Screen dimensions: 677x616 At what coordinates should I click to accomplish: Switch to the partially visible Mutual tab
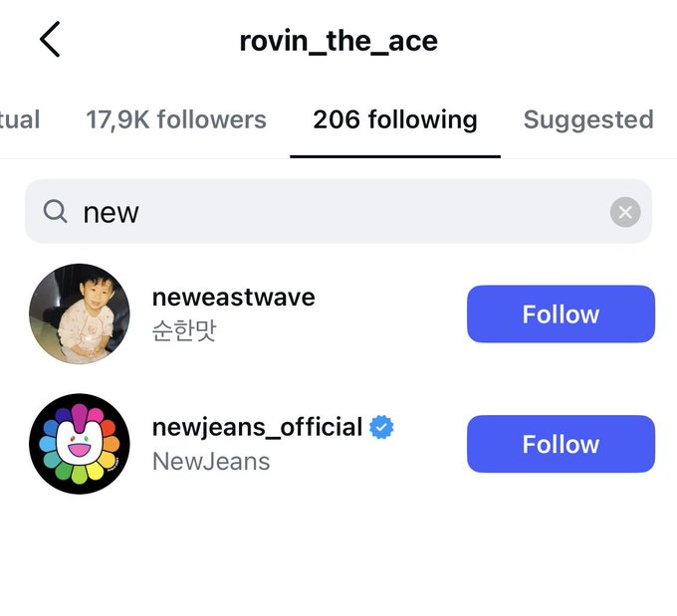coord(20,120)
